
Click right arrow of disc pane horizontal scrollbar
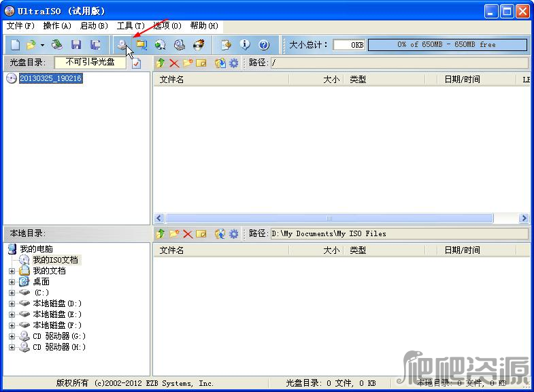524,218
